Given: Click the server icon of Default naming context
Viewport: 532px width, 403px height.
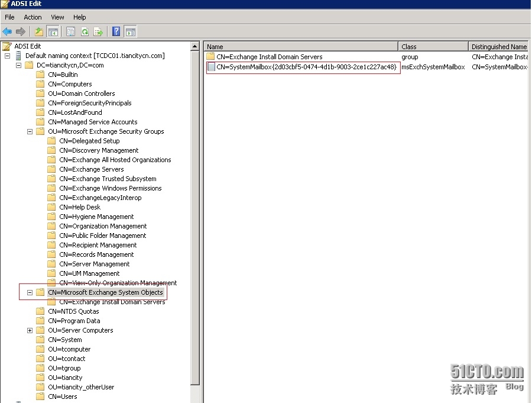Looking at the screenshot, I should (x=18, y=56).
